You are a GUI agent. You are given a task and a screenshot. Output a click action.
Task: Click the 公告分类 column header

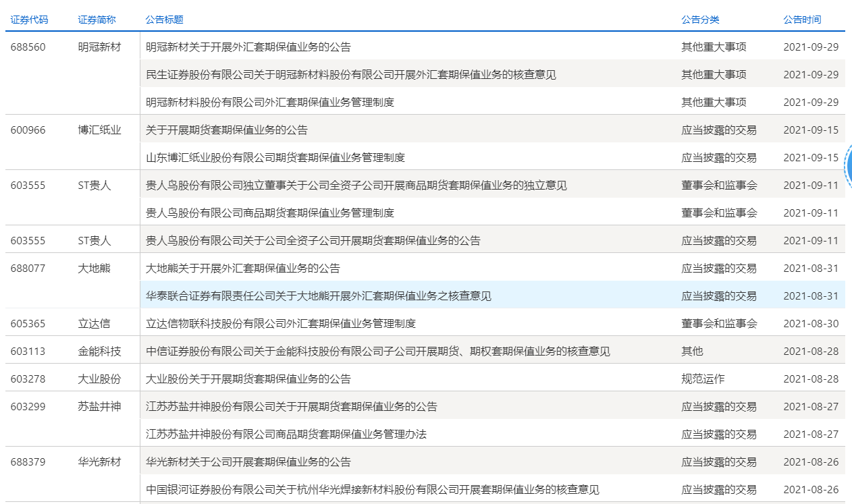pyautogui.click(x=701, y=20)
